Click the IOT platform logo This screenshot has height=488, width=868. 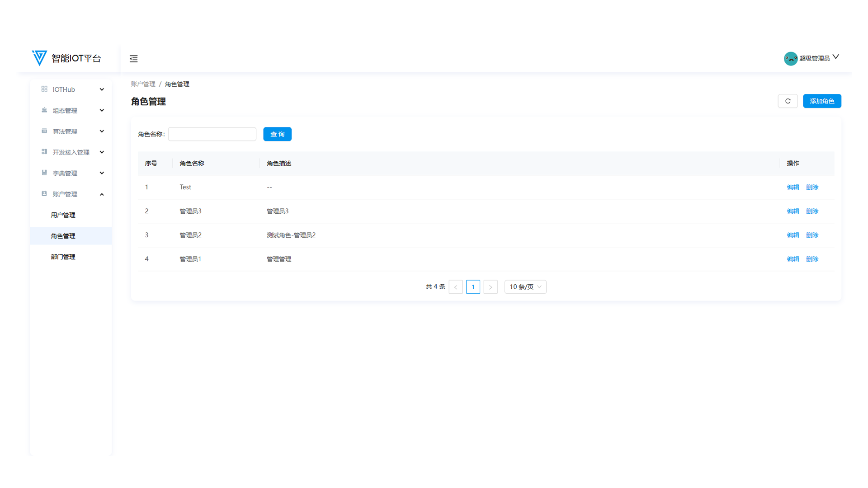tap(40, 58)
